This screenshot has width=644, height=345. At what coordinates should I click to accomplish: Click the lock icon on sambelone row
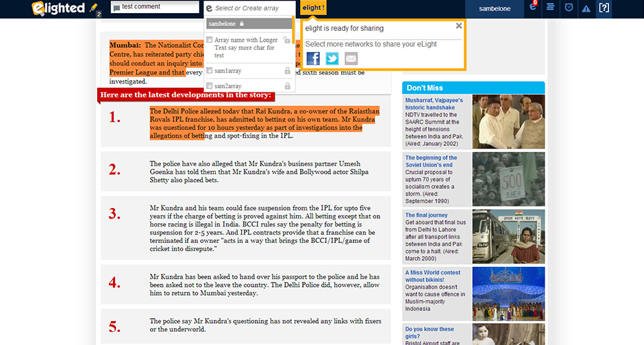point(242,24)
